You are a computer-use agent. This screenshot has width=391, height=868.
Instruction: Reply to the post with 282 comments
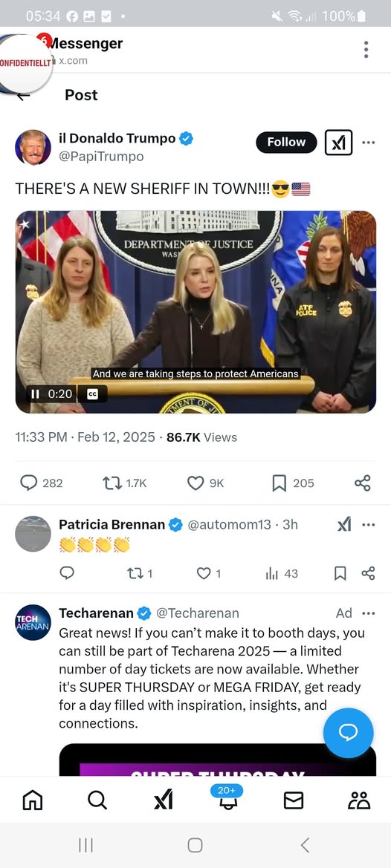pyautogui.click(x=29, y=483)
